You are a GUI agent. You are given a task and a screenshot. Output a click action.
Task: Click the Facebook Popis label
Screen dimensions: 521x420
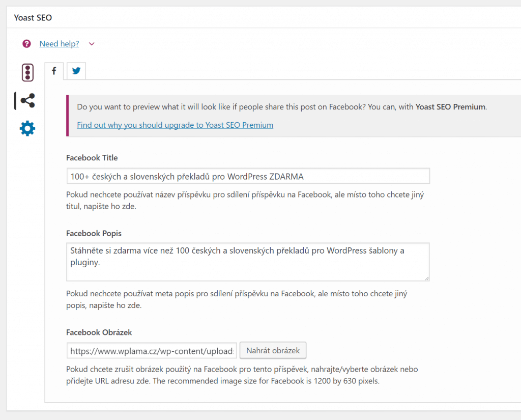(94, 234)
